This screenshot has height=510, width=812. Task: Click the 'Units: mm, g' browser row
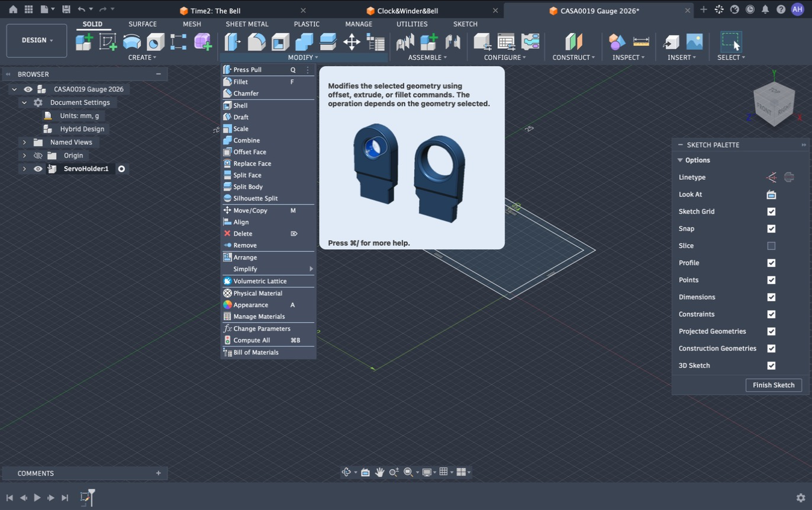[x=79, y=116]
